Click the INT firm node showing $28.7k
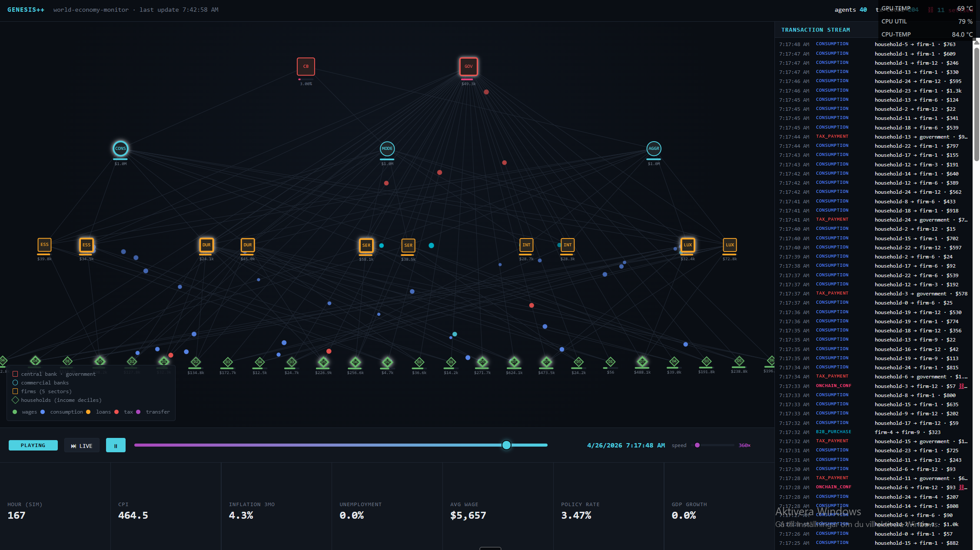This screenshot has height=550, width=980. pyautogui.click(x=526, y=245)
